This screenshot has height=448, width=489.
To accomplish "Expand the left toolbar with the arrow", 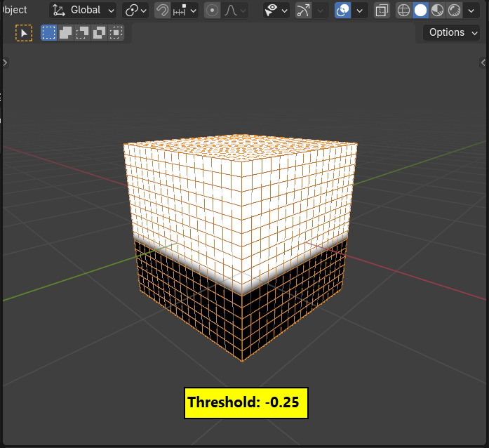I will (x=5, y=62).
